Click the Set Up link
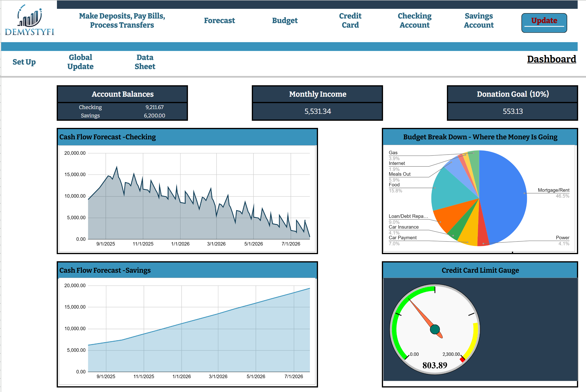 click(24, 62)
